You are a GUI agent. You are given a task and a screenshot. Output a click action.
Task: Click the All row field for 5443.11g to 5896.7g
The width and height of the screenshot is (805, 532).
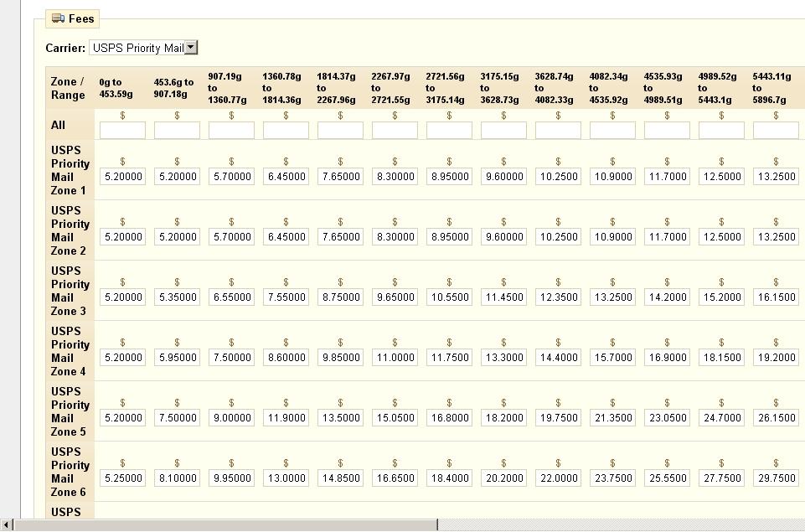(776, 131)
